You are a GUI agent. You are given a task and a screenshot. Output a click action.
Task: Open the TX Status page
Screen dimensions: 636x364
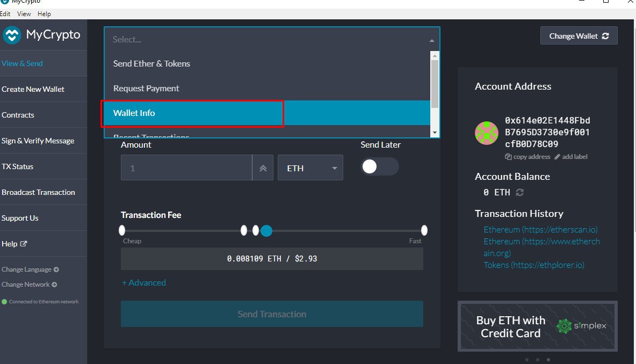coord(44,166)
